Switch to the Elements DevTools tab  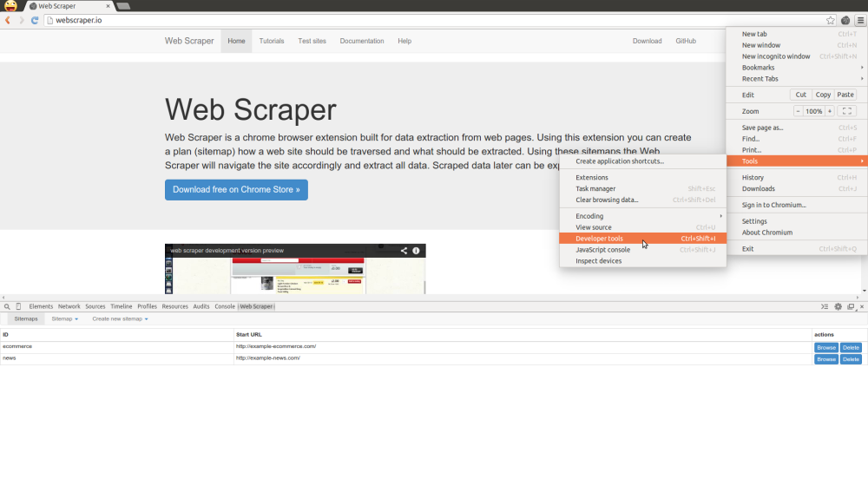point(41,306)
